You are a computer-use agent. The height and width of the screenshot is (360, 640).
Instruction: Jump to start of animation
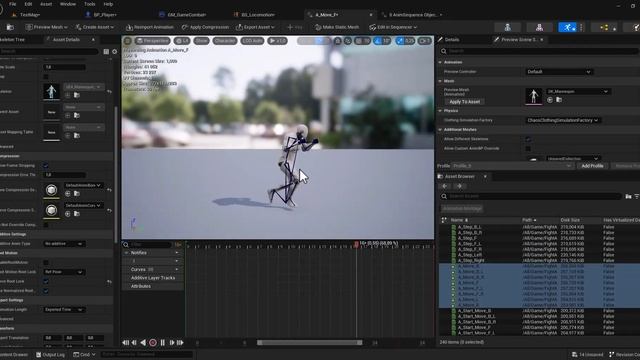coord(125,343)
